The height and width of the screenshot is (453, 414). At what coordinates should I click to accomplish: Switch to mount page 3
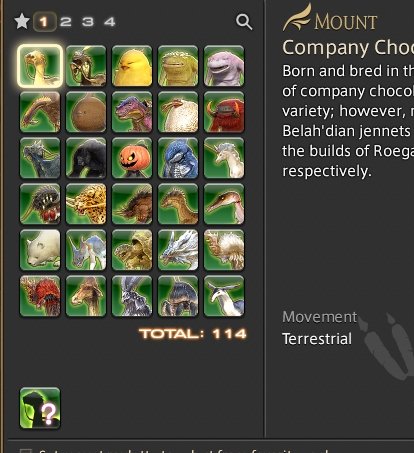pos(88,22)
